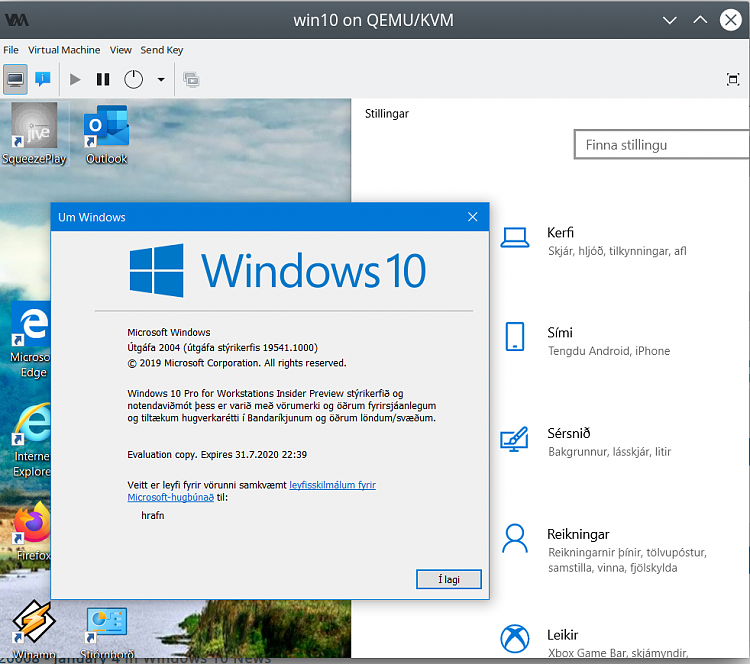The width and height of the screenshot is (750, 664).
Task: Open the View menu
Action: pyautogui.click(x=121, y=50)
